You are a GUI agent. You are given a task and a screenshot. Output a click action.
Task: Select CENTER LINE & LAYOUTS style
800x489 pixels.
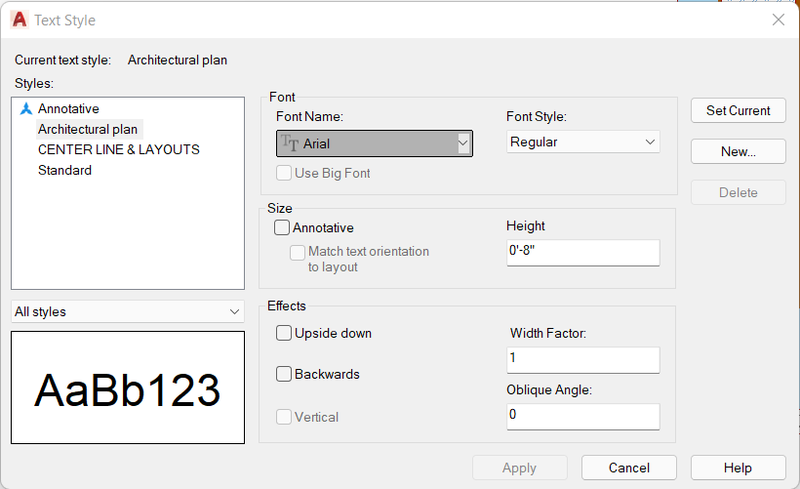(119, 150)
